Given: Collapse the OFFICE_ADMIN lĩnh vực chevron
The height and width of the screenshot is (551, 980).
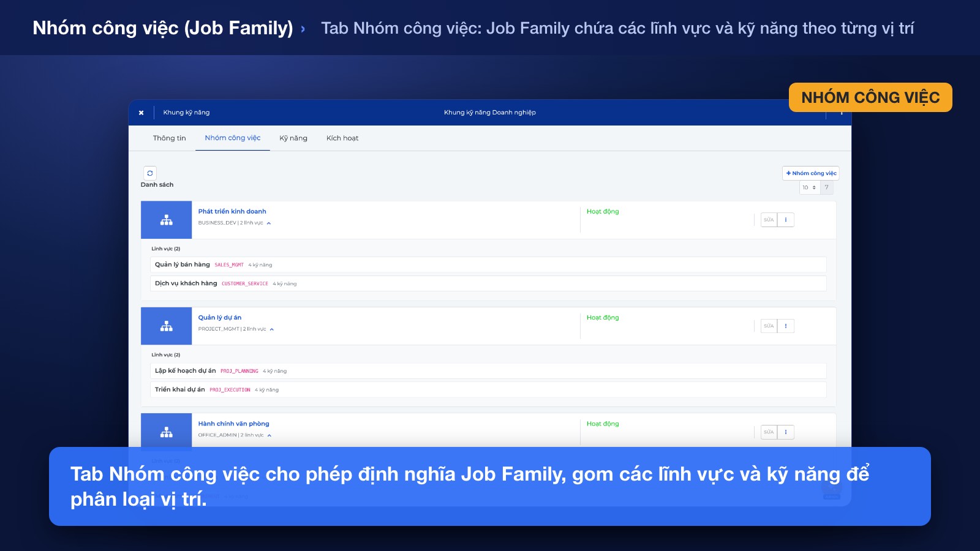Looking at the screenshot, I should pos(269,435).
